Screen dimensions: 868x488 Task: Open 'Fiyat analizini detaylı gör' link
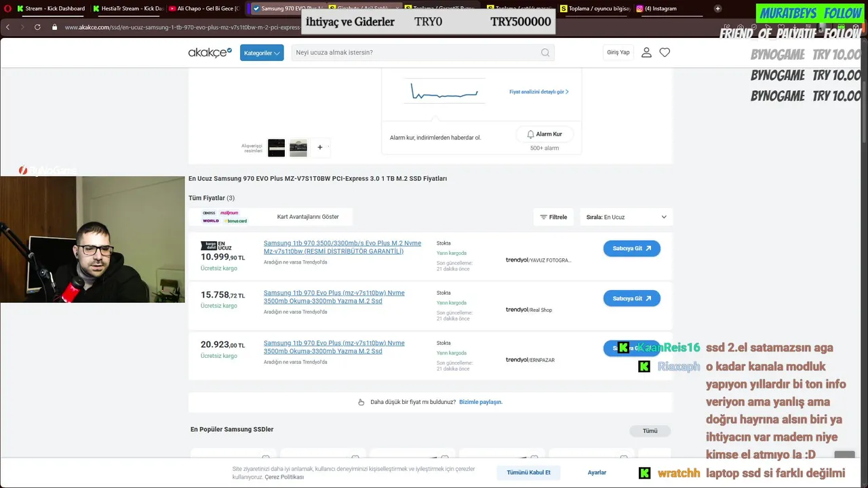539,91
